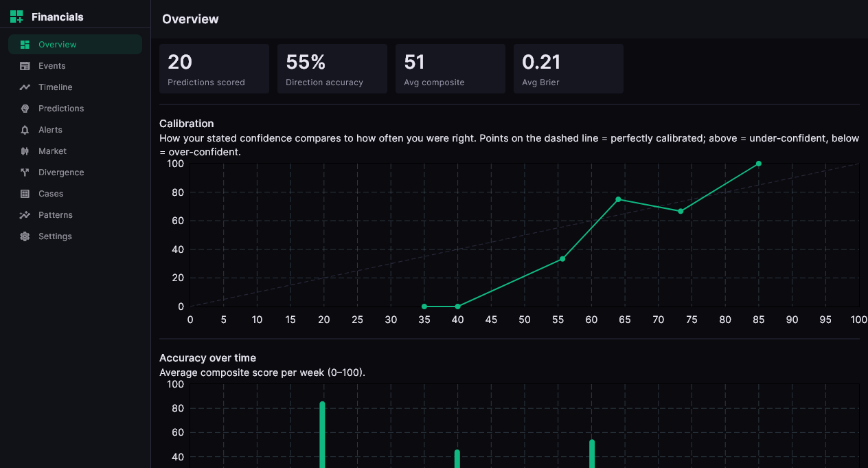
Task: Click the Market candlestick icon
Action: point(25,151)
